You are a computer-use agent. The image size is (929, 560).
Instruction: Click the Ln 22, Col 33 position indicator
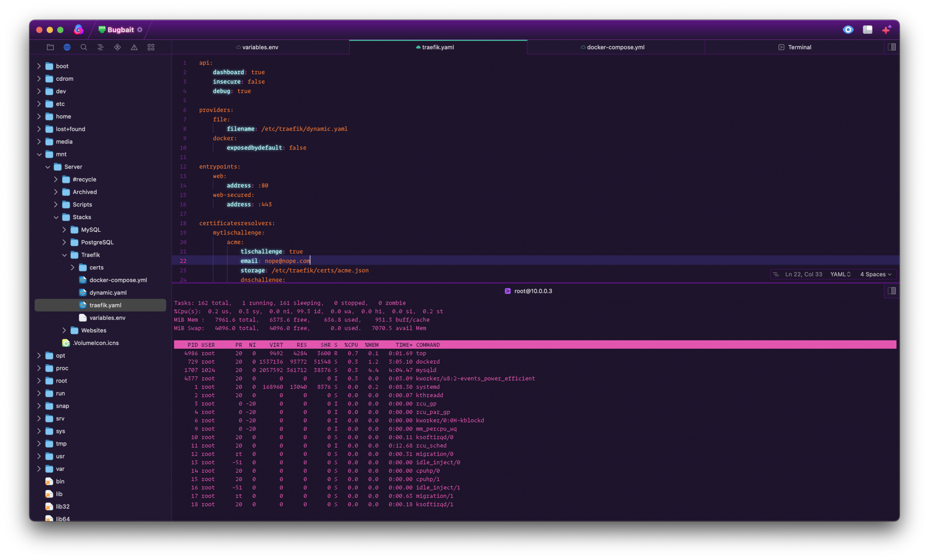tap(804, 274)
